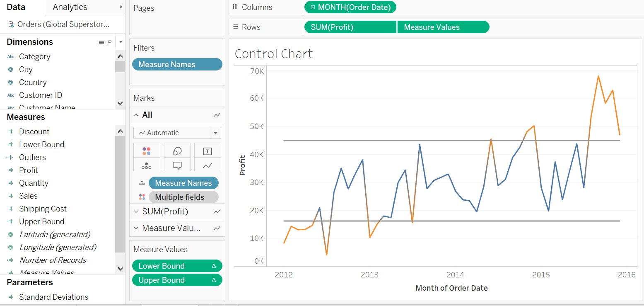
Task: Click the search magnifier icon beside Dimensions
Action: [109, 42]
